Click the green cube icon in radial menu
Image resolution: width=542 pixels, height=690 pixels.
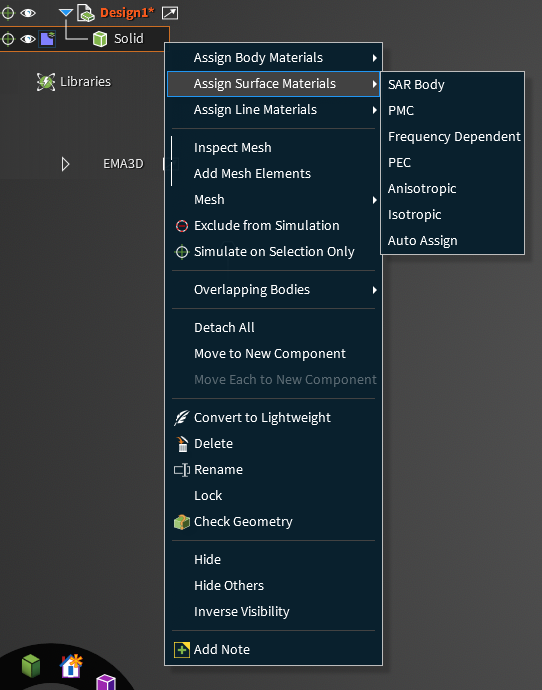[x=31, y=665]
